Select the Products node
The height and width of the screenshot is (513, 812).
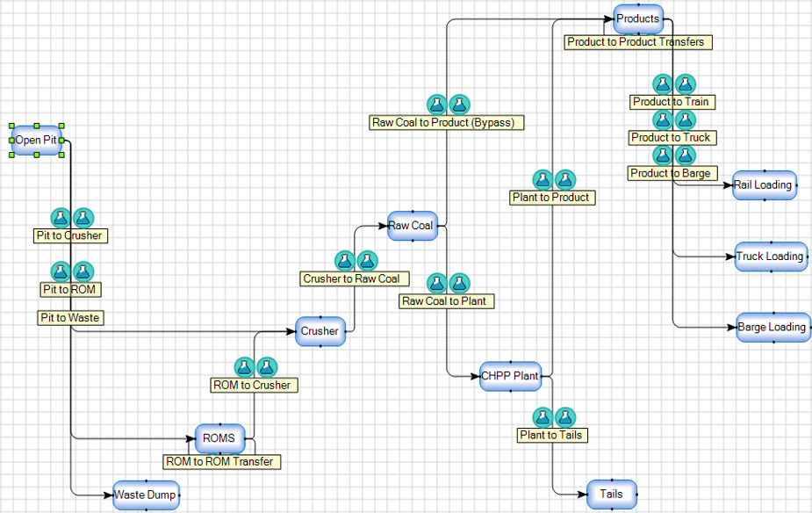(637, 18)
